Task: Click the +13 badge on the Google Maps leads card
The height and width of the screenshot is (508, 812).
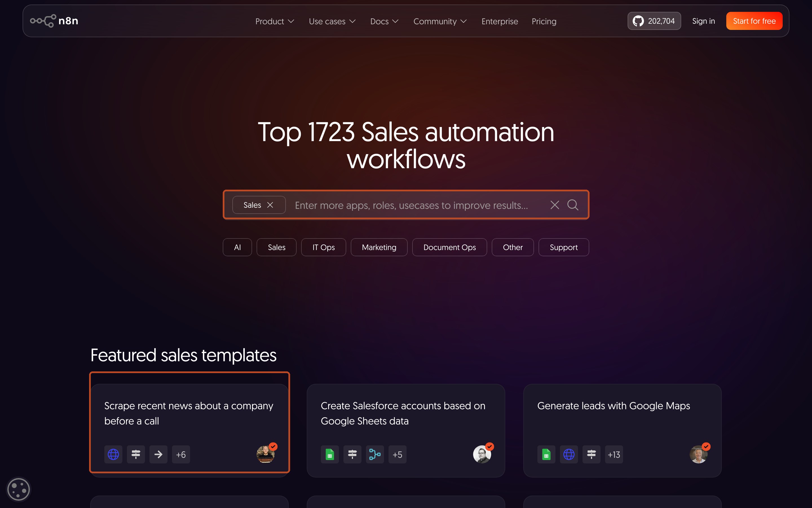Action: point(614,454)
